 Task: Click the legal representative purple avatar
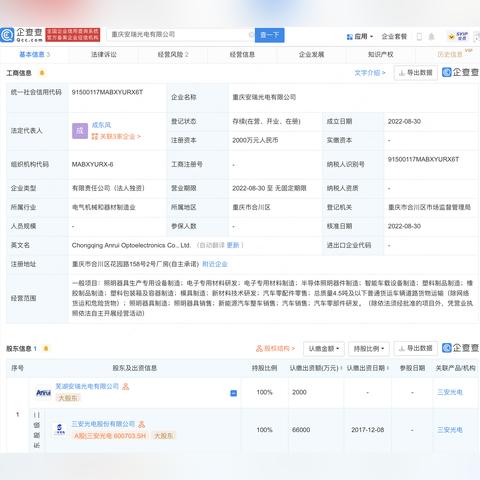click(x=80, y=131)
